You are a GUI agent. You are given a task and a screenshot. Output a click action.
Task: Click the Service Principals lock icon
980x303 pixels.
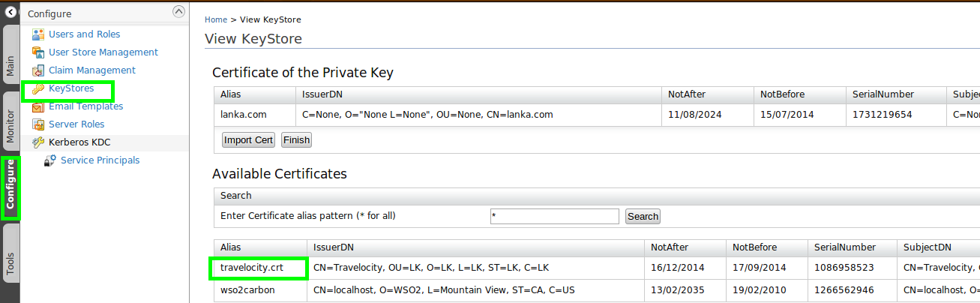tap(50, 160)
